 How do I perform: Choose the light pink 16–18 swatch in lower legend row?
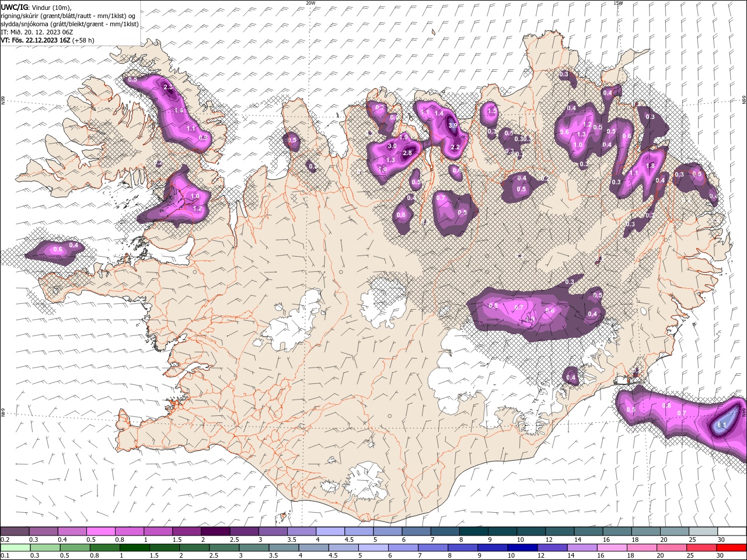[612, 548]
